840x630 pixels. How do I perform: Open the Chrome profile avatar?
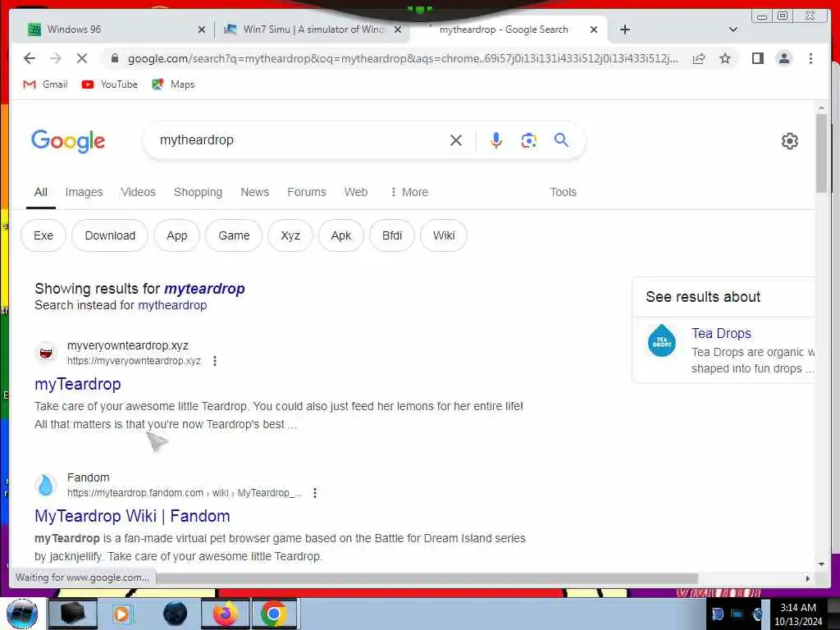pyautogui.click(x=783, y=58)
